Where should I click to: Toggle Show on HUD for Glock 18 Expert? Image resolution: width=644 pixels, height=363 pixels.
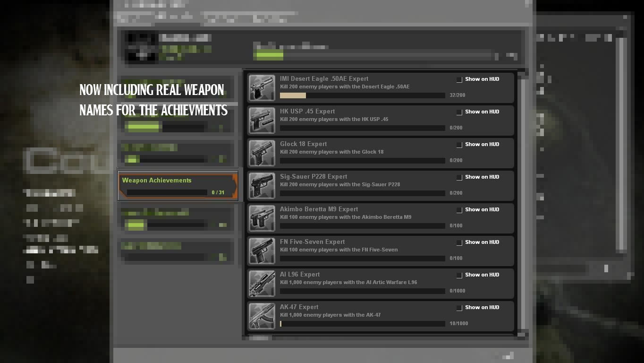[458, 145]
